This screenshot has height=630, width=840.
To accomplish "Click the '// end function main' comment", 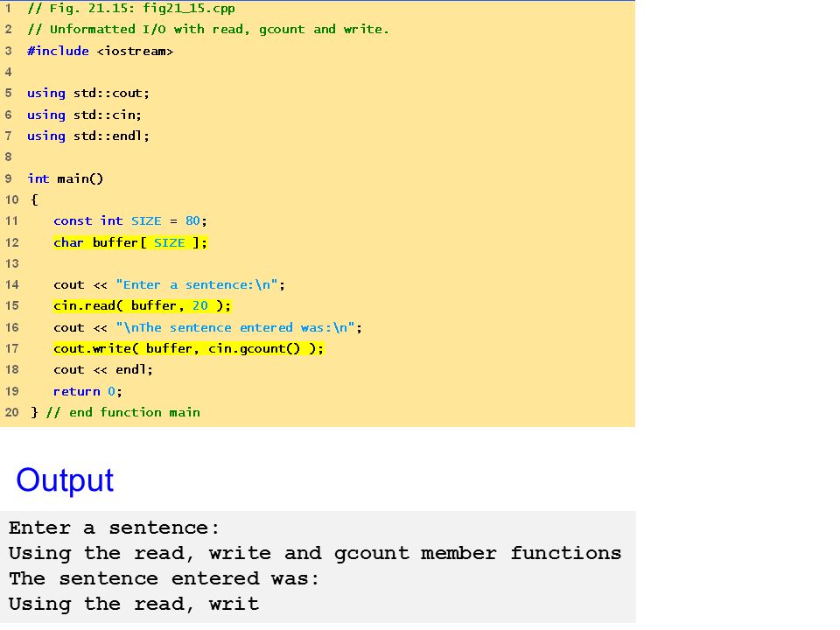I will (123, 412).
